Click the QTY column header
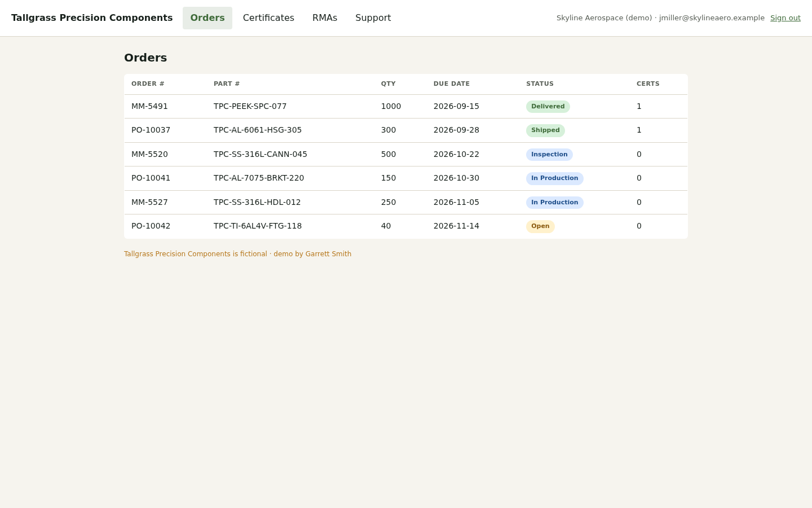The width and height of the screenshot is (812, 508). tap(389, 84)
